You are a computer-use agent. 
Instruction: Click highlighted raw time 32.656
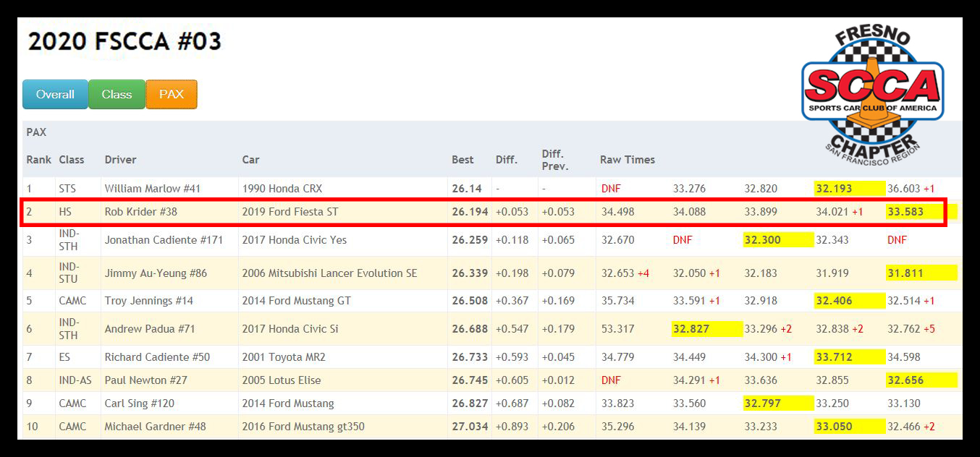(921, 380)
